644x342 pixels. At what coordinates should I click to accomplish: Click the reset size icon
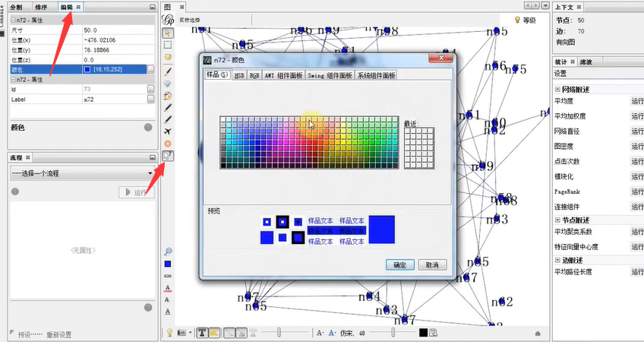pyautogui.click(x=168, y=276)
